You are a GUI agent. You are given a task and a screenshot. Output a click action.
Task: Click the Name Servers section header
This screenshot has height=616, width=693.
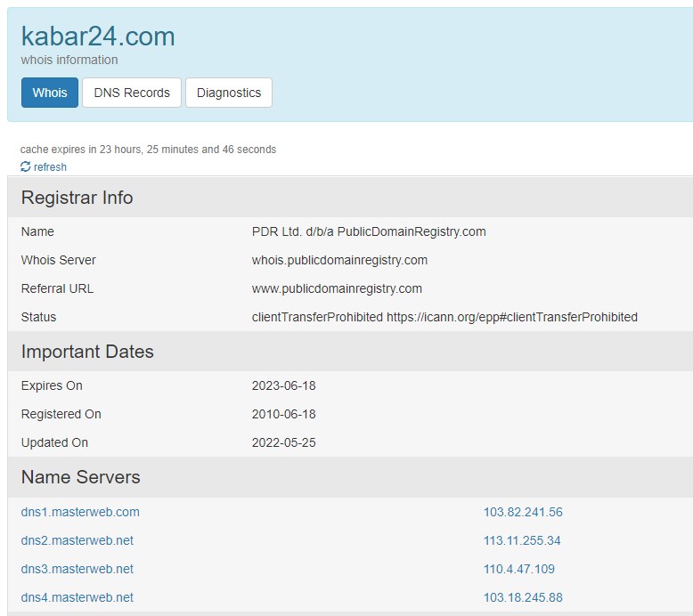click(81, 477)
